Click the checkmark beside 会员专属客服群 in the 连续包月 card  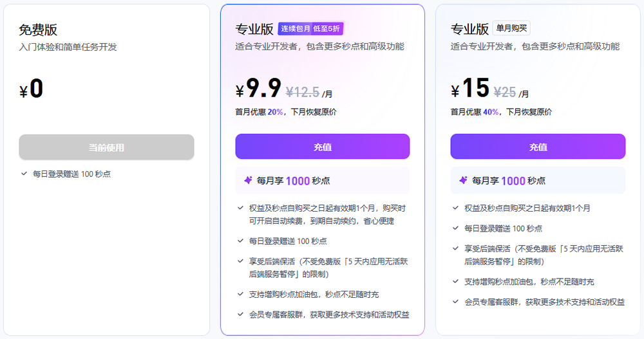[240, 315]
